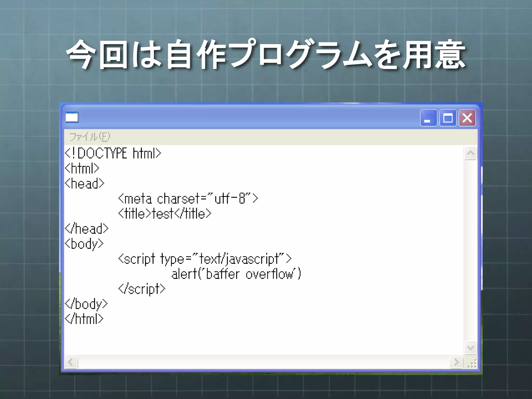Maximize the editor window

tap(448, 118)
